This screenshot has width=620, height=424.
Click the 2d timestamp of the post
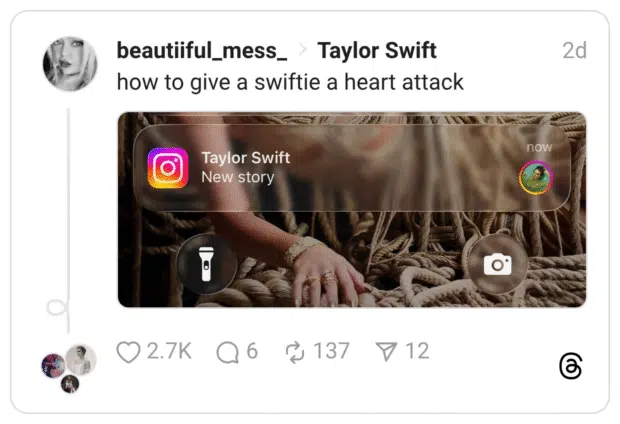[574, 51]
